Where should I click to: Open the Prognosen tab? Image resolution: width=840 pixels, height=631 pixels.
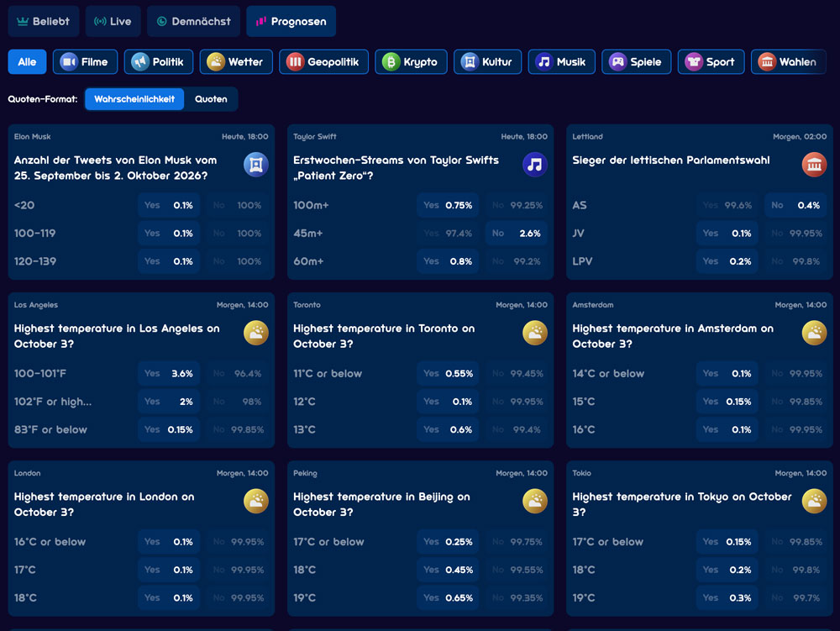pos(291,22)
